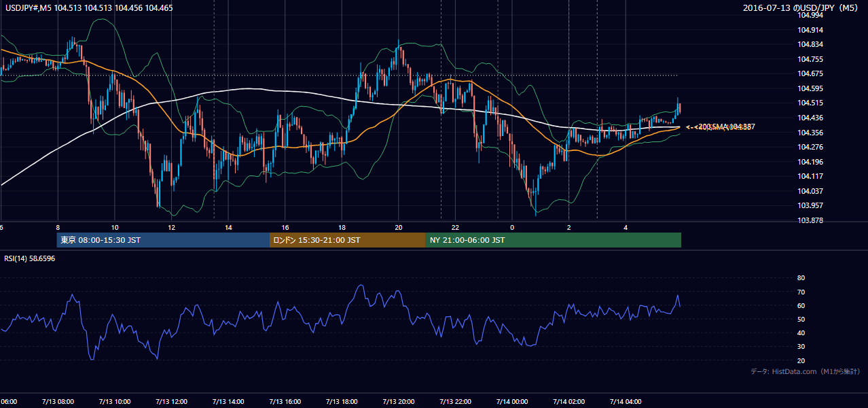Click price axis label 104.834
Image resolution: width=868 pixels, height=408 pixels.
(x=810, y=44)
